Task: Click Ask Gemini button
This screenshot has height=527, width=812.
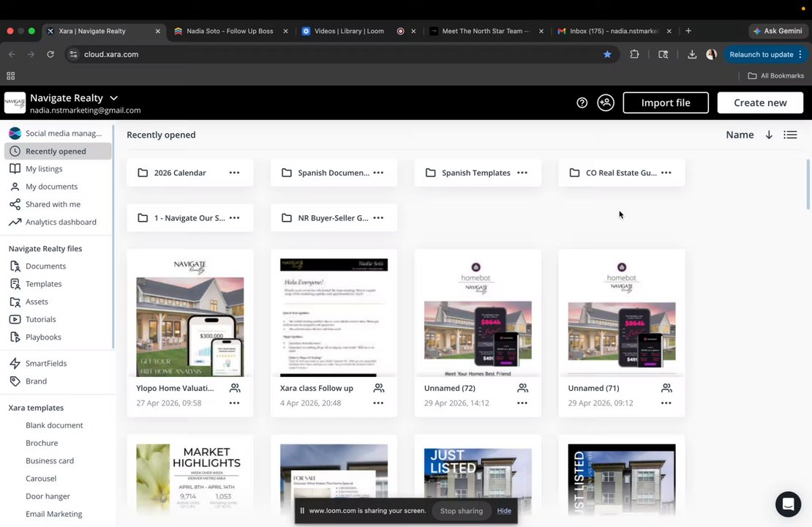Action: (x=778, y=31)
